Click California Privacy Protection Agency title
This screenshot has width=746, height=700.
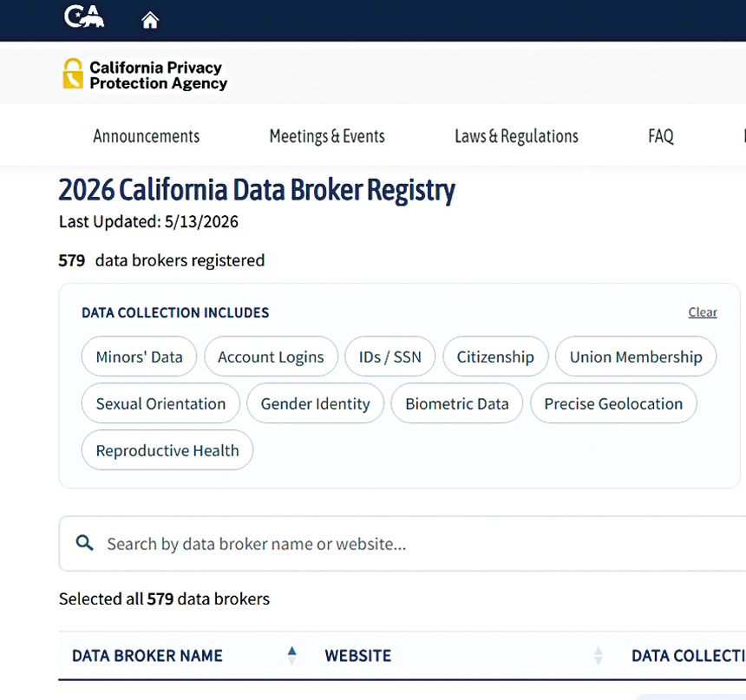[x=159, y=75]
